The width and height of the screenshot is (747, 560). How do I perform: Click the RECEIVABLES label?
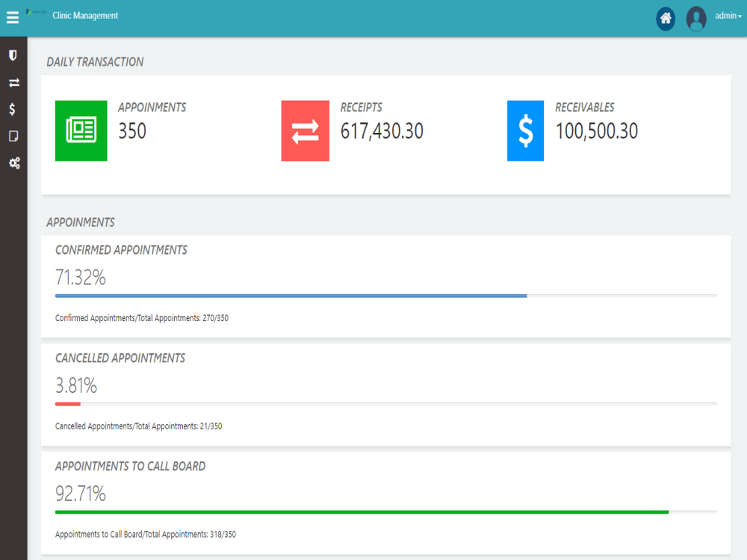coord(585,107)
